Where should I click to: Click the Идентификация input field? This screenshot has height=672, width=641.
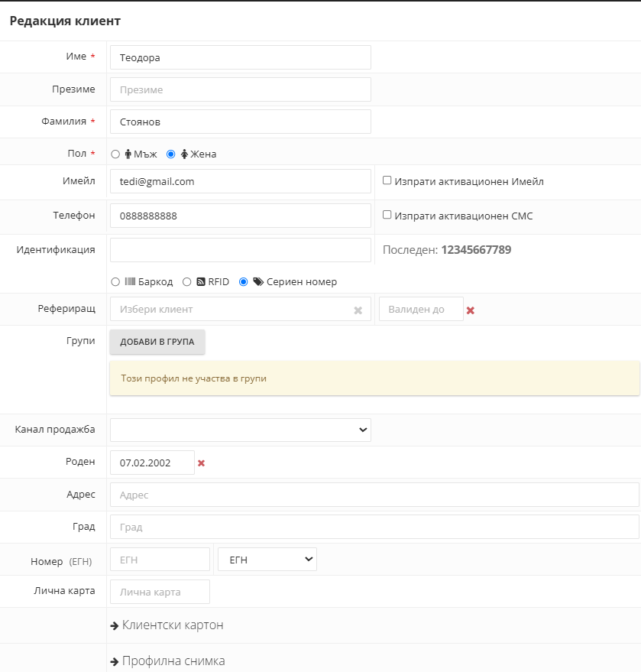241,250
